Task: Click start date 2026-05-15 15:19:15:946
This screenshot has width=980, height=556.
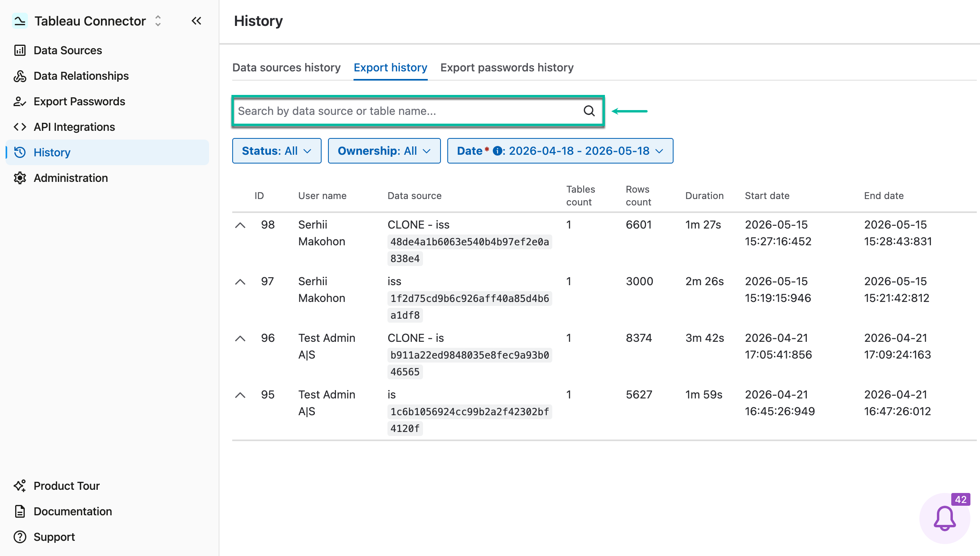Action: click(x=778, y=290)
